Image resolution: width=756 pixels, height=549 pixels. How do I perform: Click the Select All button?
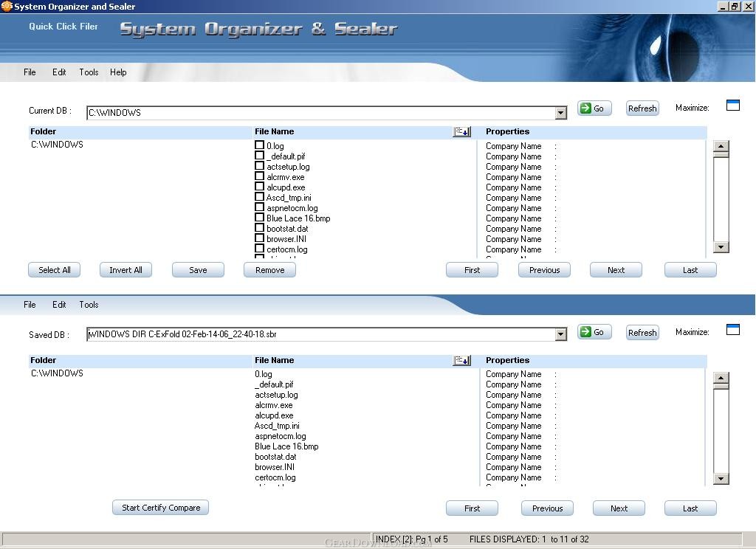point(55,270)
